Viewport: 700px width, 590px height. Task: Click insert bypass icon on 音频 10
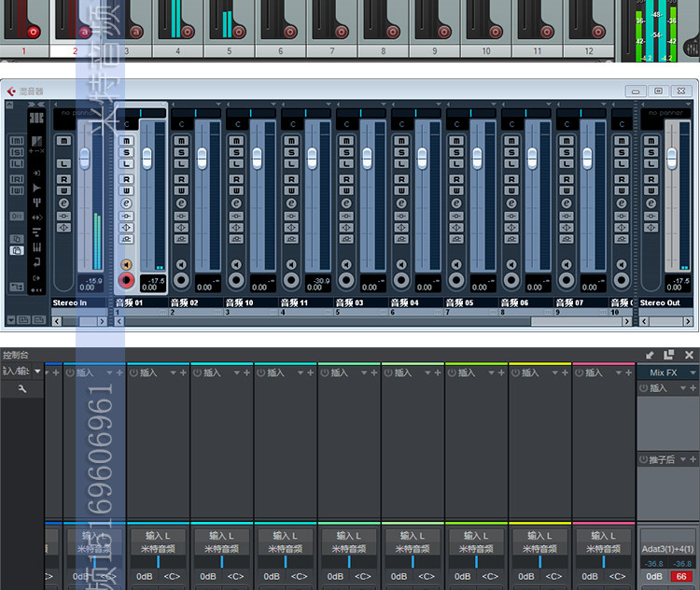236,217
